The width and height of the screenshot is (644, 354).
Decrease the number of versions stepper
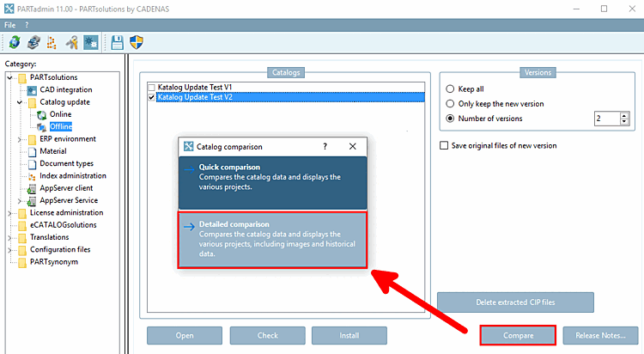pos(624,121)
